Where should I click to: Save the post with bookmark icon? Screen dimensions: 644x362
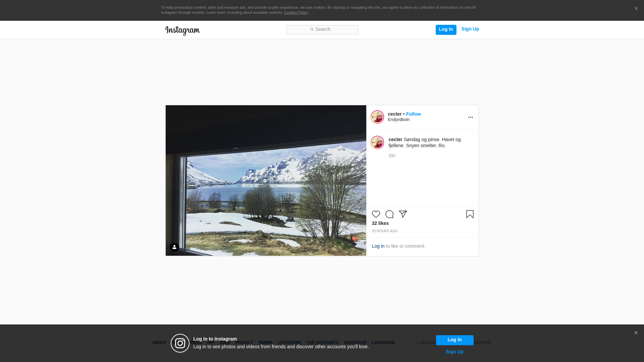coord(470,214)
